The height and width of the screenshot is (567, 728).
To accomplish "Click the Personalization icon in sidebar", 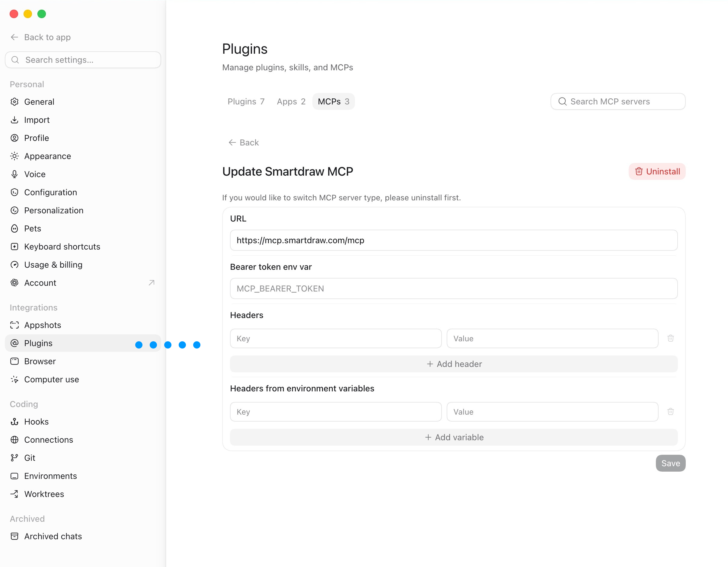I will click(14, 210).
